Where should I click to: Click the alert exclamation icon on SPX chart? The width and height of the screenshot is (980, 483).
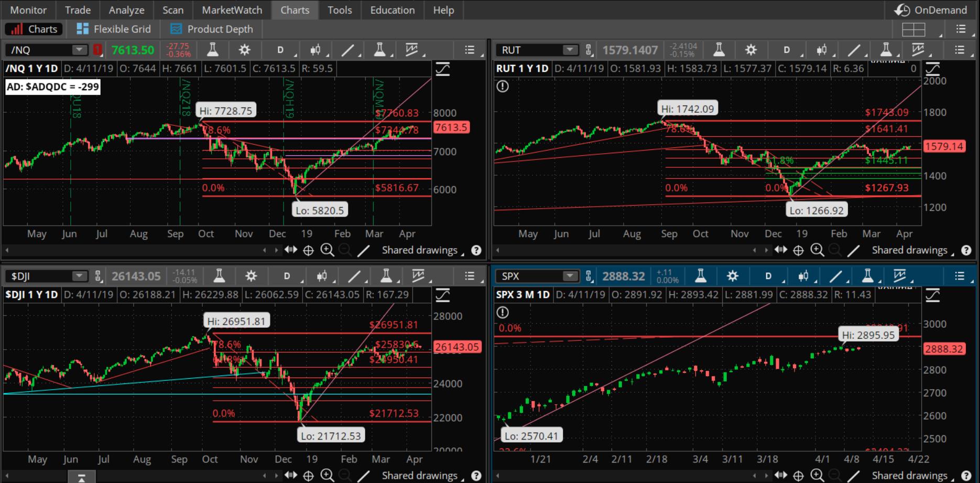pos(502,313)
